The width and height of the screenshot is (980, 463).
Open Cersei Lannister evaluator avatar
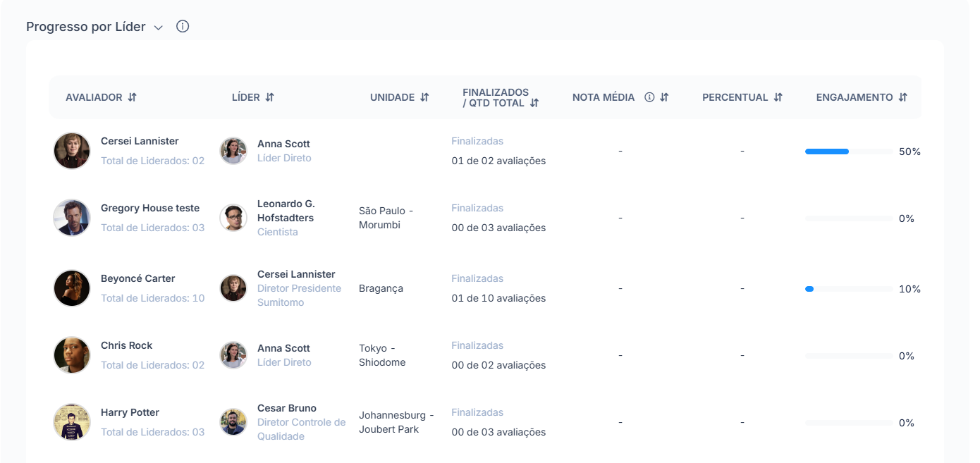(72, 151)
